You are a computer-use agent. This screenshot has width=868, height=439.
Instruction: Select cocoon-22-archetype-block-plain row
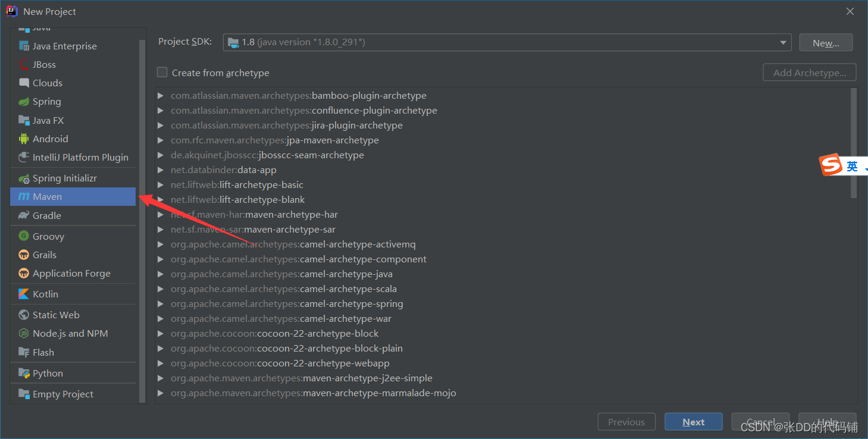tap(503, 348)
